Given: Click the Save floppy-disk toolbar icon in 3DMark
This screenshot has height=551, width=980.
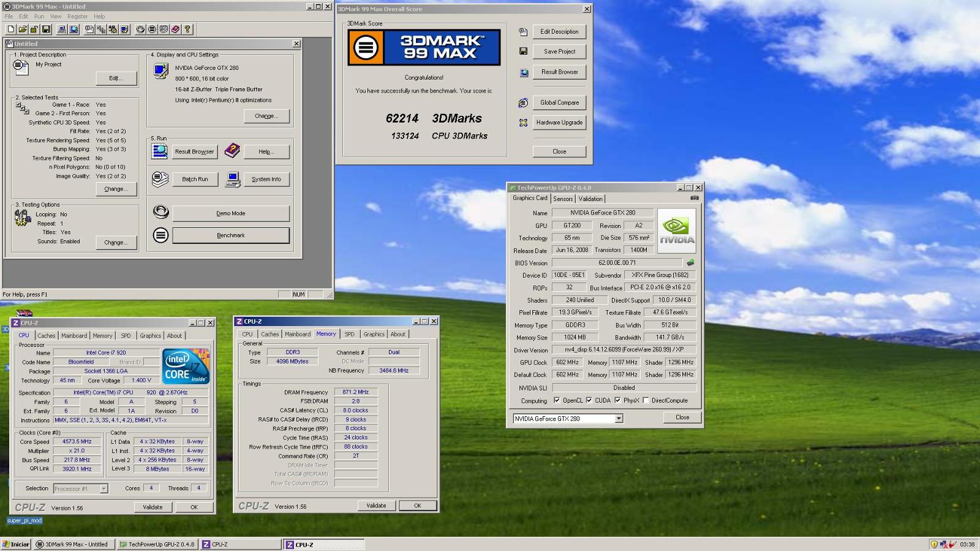Looking at the screenshot, I should 46,29.
